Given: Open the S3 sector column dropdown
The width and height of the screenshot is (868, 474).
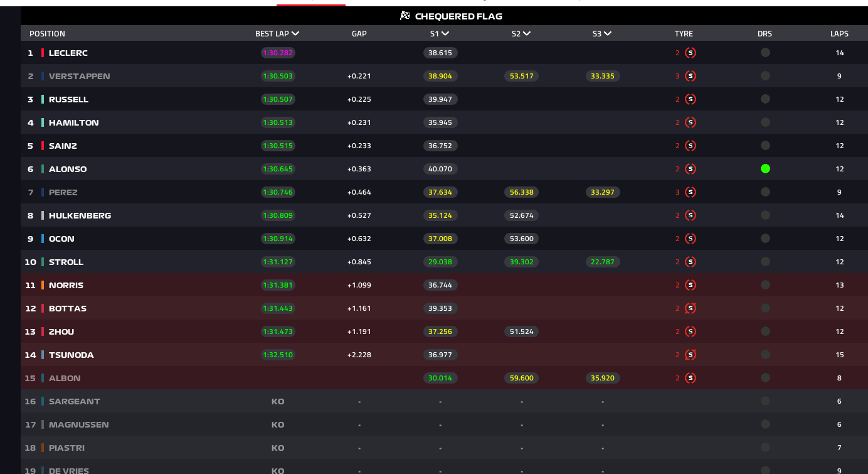Looking at the screenshot, I should click(602, 34).
